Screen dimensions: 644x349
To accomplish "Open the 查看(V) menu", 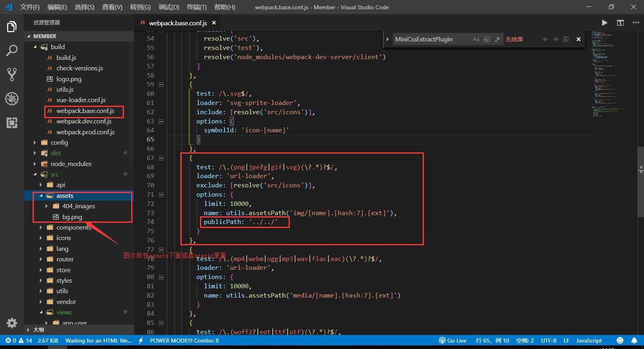I will tap(112, 7).
